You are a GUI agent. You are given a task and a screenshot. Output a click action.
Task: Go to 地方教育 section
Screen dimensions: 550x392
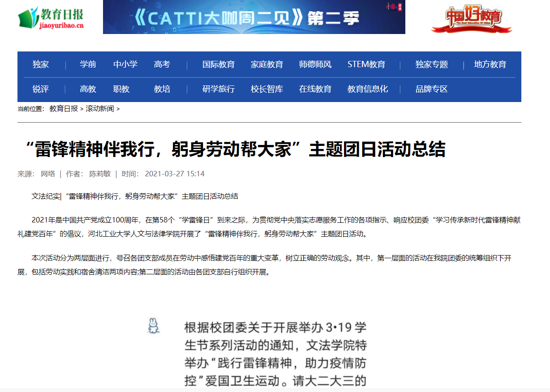(x=490, y=64)
